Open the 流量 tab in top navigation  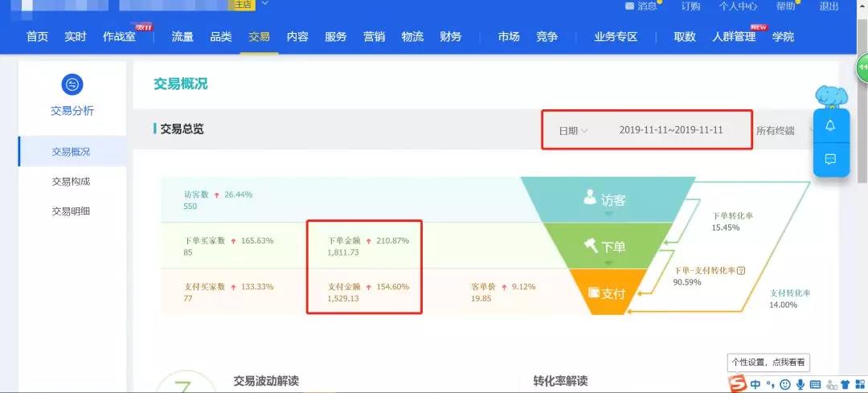182,37
